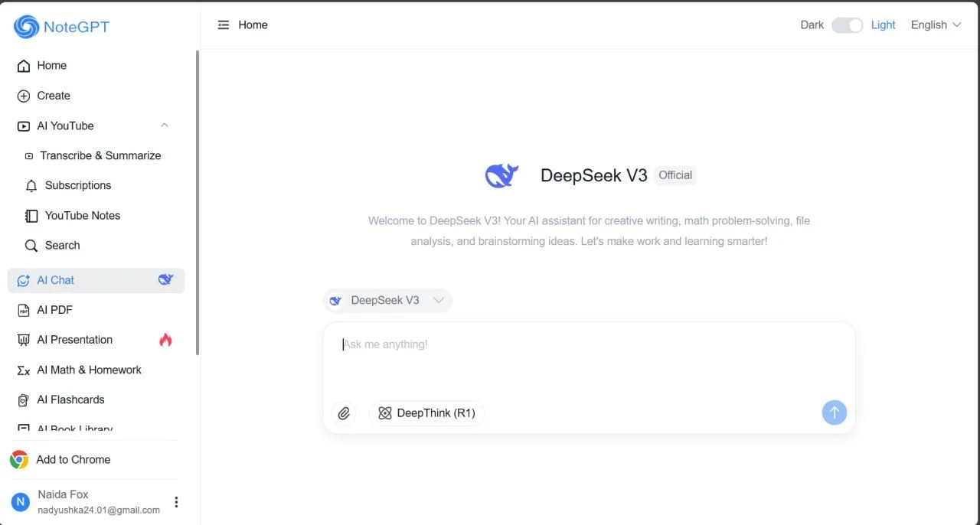
Task: Click the Home house icon in sidebar
Action: tap(24, 66)
